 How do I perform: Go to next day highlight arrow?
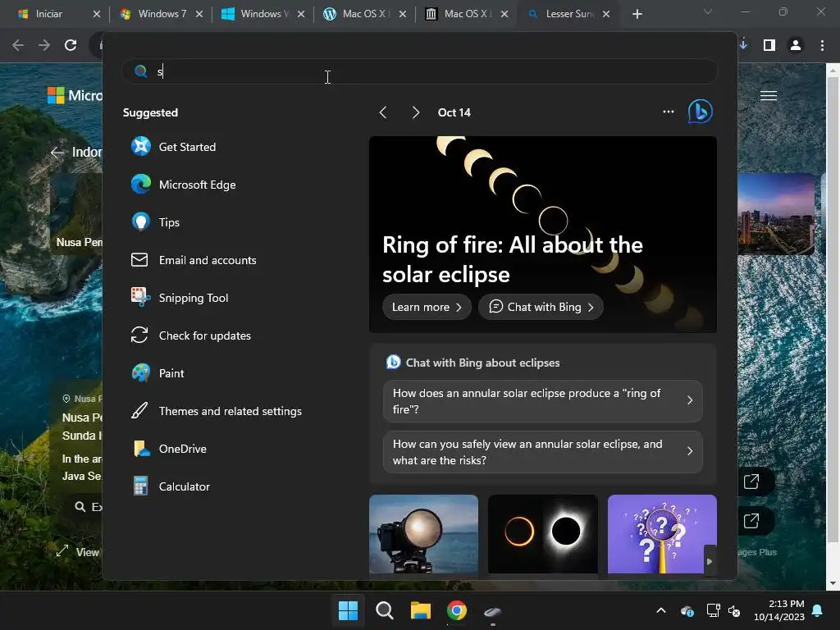click(x=415, y=112)
